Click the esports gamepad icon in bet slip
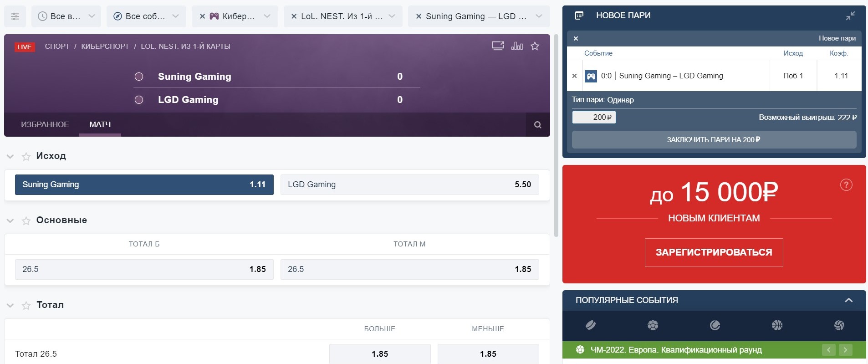Viewport: 868px width, 364px height. coord(591,76)
